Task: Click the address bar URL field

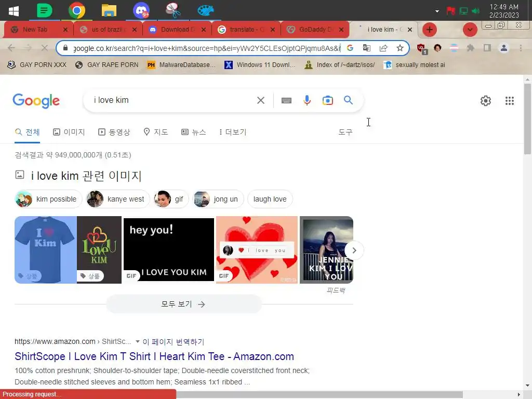Action: (207, 48)
